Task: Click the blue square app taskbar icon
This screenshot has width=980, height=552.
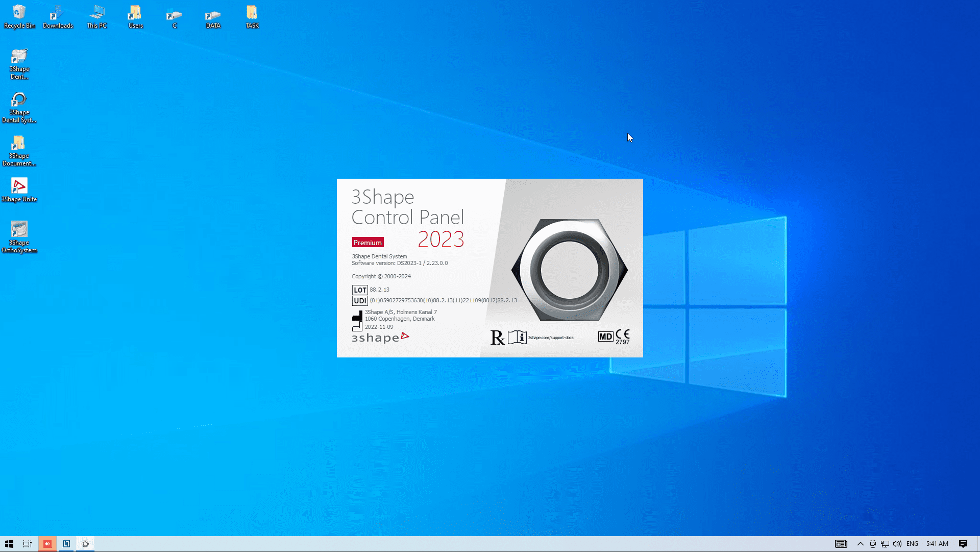Action: click(66, 544)
